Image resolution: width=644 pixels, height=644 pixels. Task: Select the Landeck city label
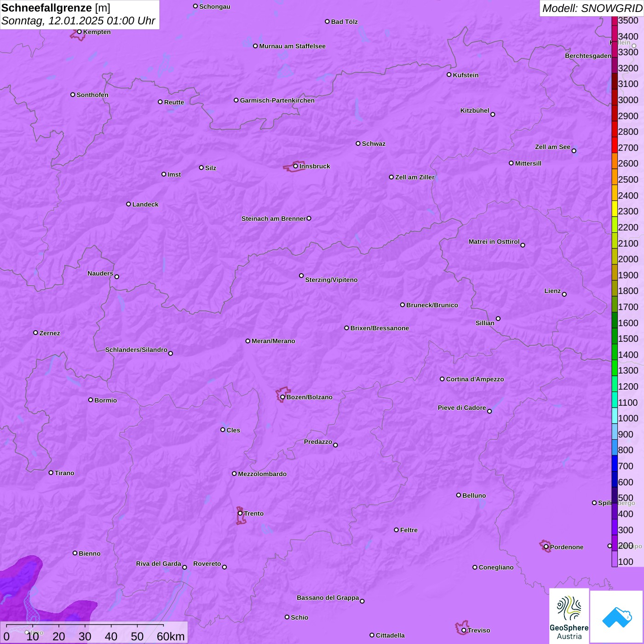click(145, 204)
